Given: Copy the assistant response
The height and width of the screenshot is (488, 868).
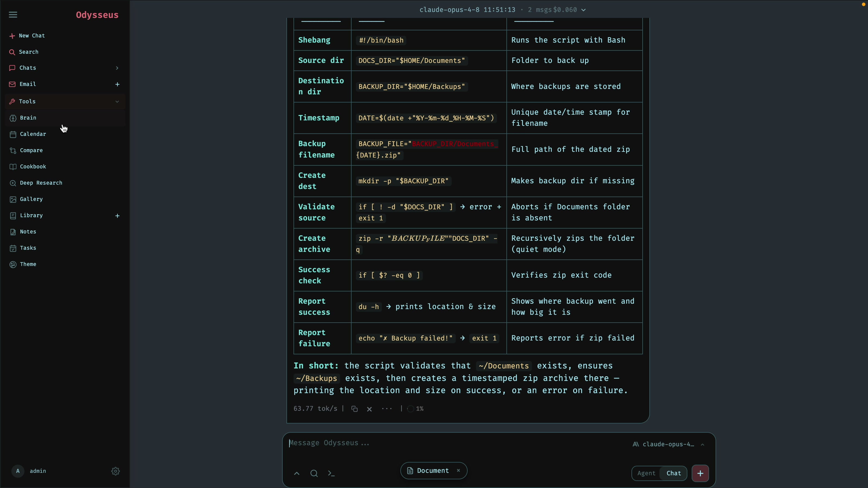Looking at the screenshot, I should pyautogui.click(x=354, y=409).
